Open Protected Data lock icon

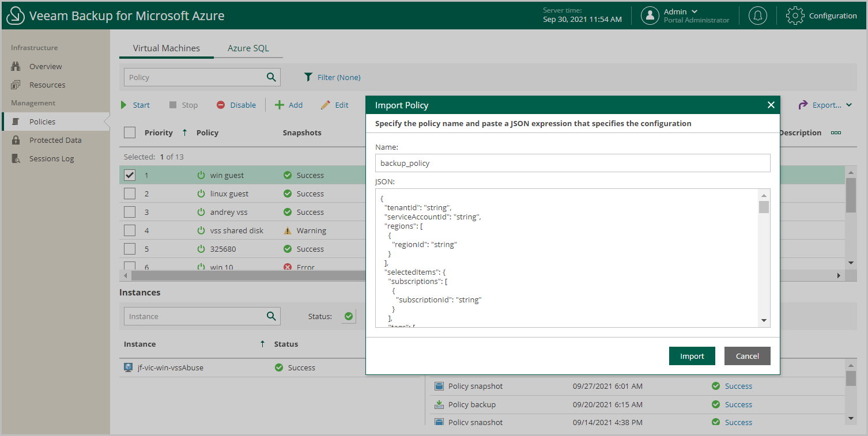pos(16,140)
